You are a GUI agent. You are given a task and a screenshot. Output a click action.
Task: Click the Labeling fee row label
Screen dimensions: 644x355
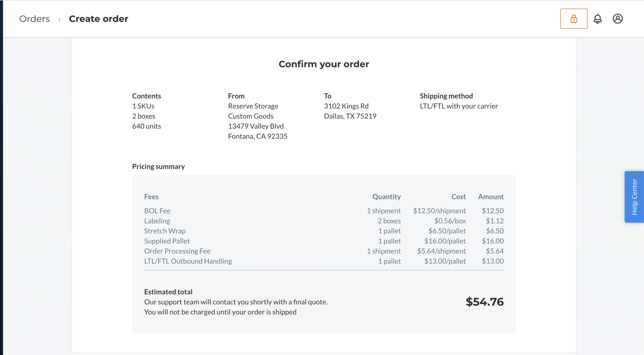(x=157, y=221)
